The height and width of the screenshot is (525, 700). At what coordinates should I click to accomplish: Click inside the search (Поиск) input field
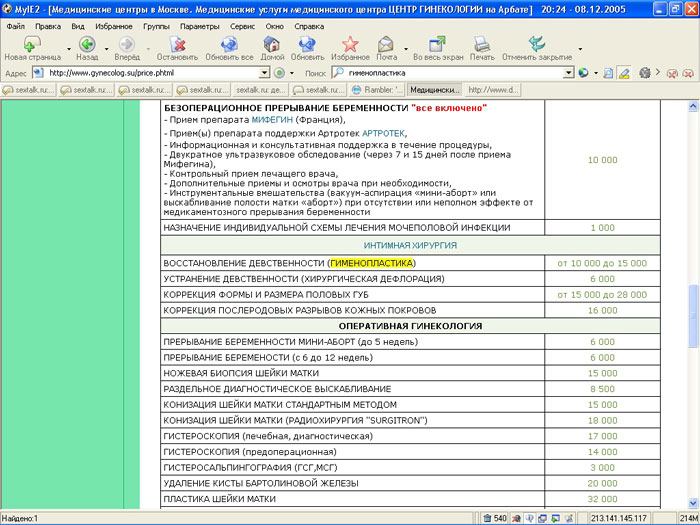(450, 73)
